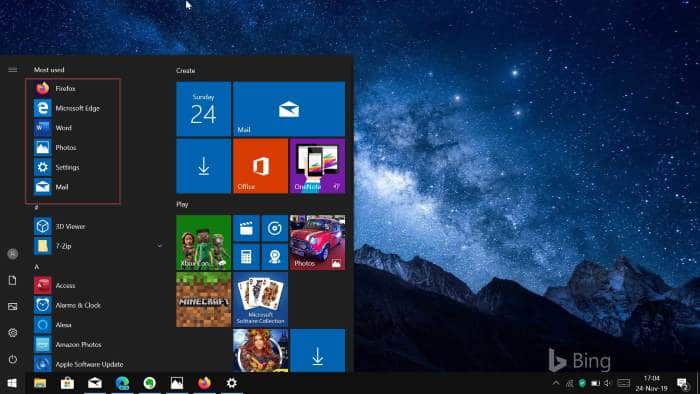700x394 pixels.
Task: Open the Calculator small tile
Action: click(x=246, y=257)
